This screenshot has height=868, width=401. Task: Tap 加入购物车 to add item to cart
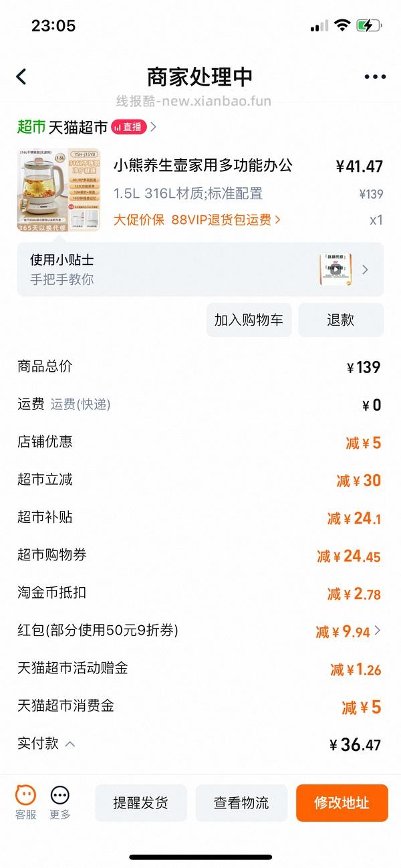coord(249,320)
